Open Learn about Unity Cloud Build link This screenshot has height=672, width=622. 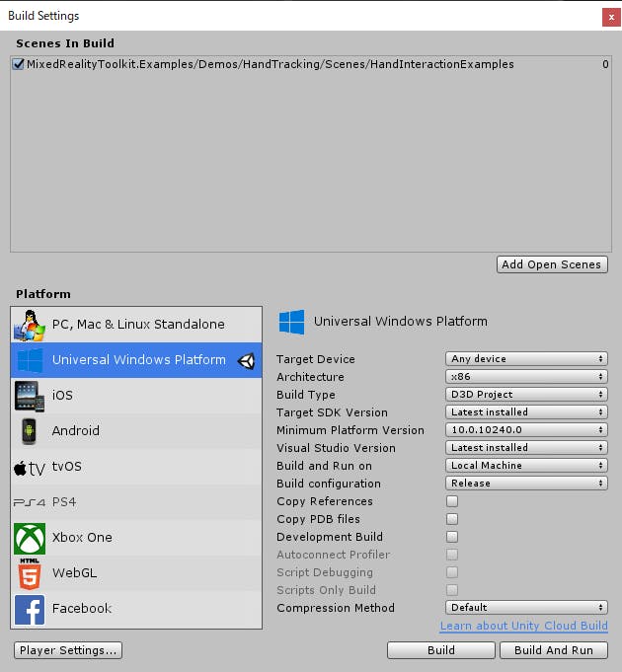pyautogui.click(x=524, y=626)
